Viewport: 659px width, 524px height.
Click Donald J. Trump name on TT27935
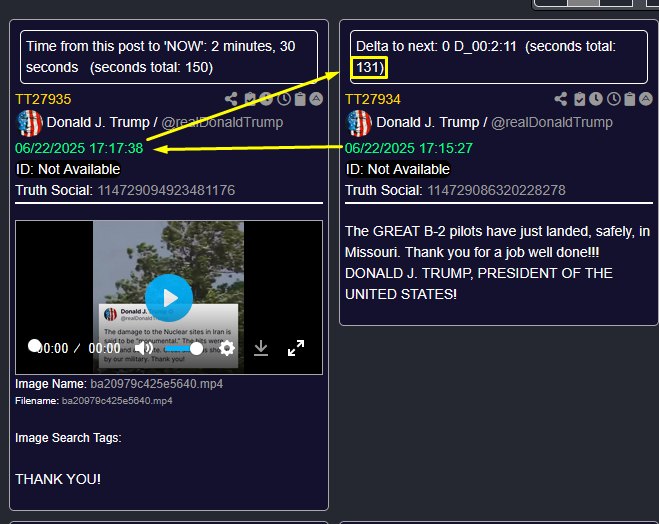(x=98, y=122)
